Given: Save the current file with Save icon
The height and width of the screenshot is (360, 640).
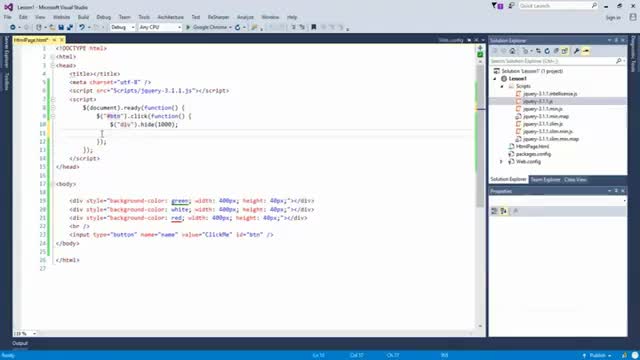Looking at the screenshot, I should pos(61,27).
